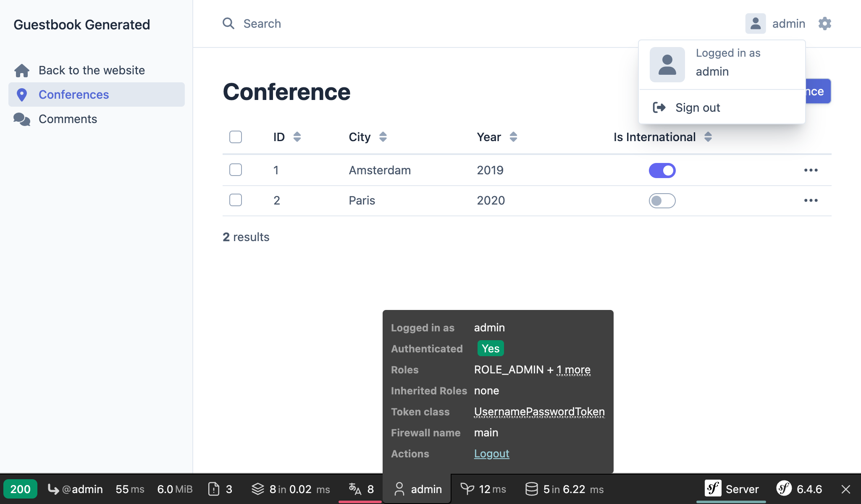Click the logs icon showing 3 in the toolbar
Screen dimensions: 861x504
219,489
